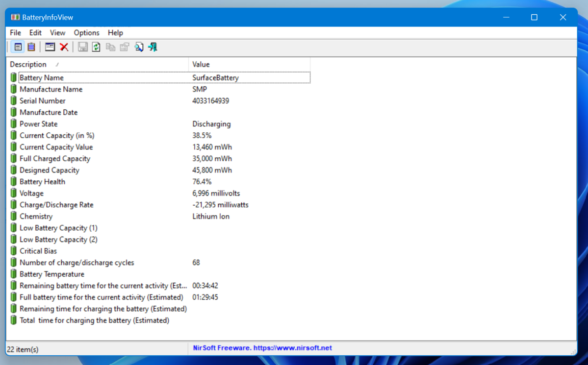This screenshot has height=365, width=588.
Task: Select the Designed Capacity row
Action: (x=49, y=170)
